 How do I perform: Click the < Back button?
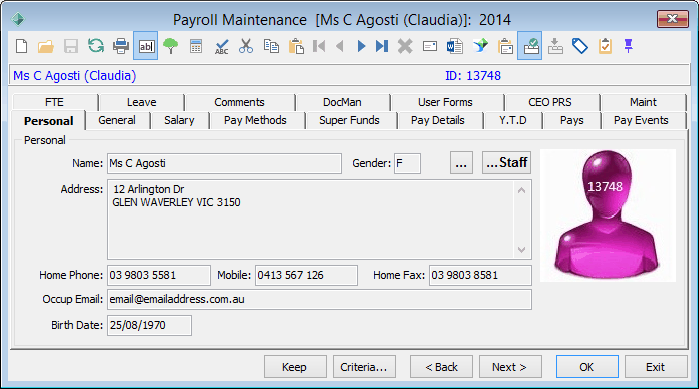coord(441,367)
